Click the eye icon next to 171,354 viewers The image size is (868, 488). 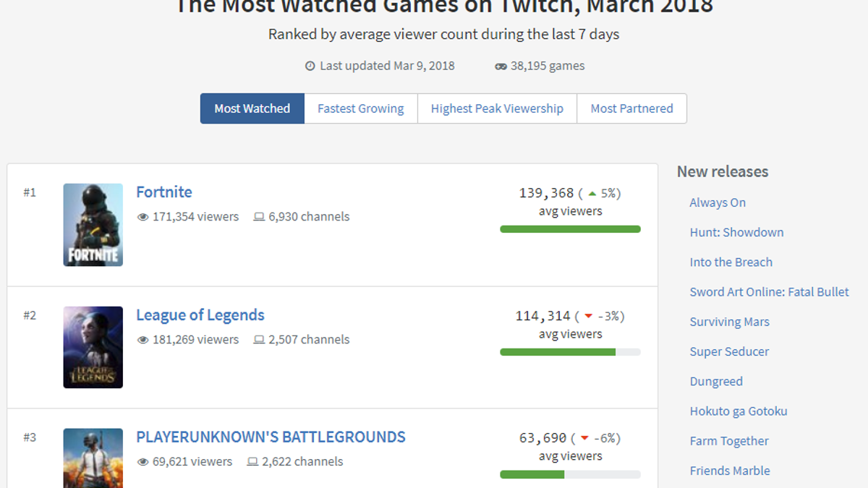(142, 217)
